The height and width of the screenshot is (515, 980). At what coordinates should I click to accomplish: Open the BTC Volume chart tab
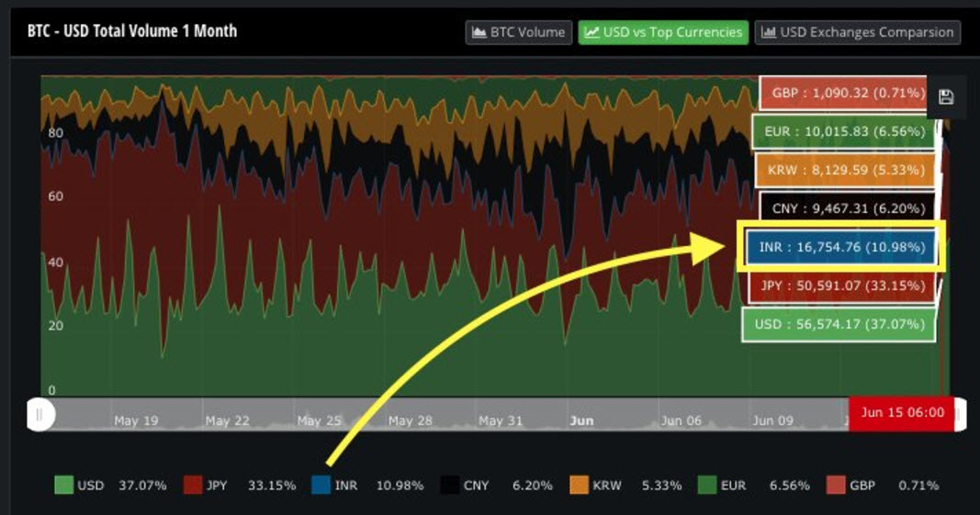tap(518, 32)
